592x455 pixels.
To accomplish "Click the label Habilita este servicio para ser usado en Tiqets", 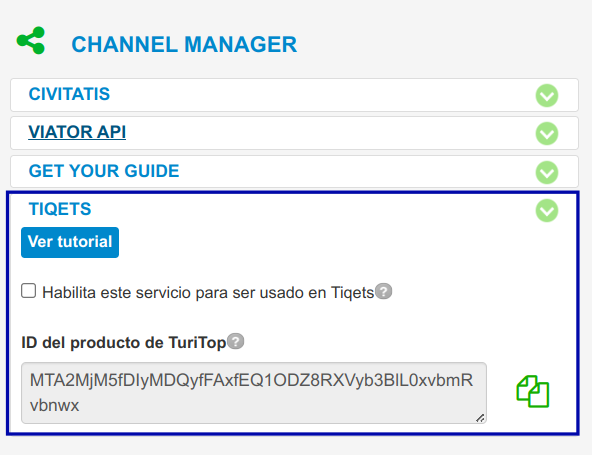I will tap(208, 293).
